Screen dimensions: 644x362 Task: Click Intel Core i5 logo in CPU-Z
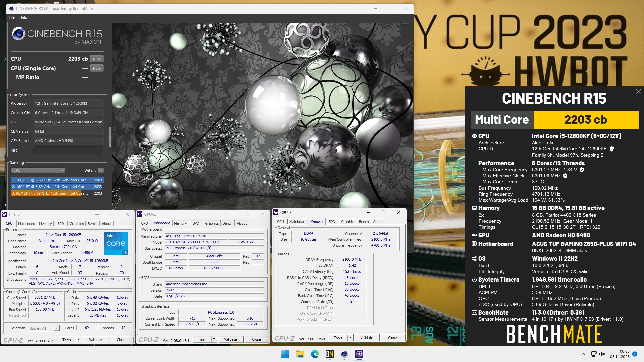coord(116,244)
